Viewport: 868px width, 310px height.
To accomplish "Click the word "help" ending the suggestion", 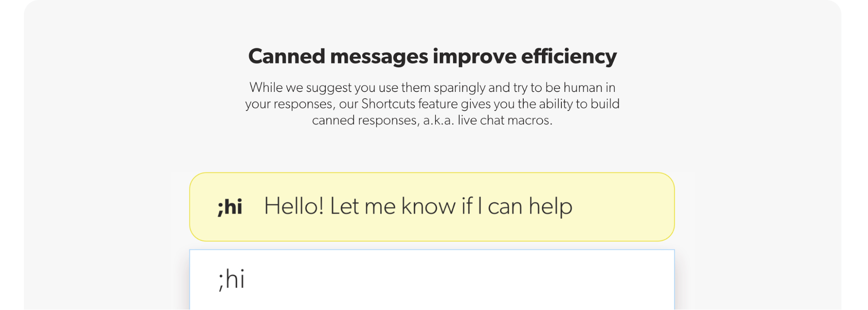I will tap(551, 206).
